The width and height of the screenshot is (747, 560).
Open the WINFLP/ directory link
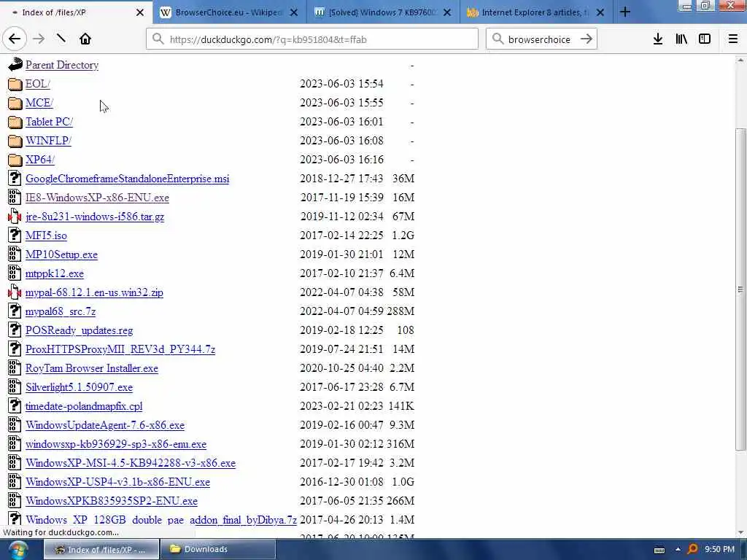(48, 141)
